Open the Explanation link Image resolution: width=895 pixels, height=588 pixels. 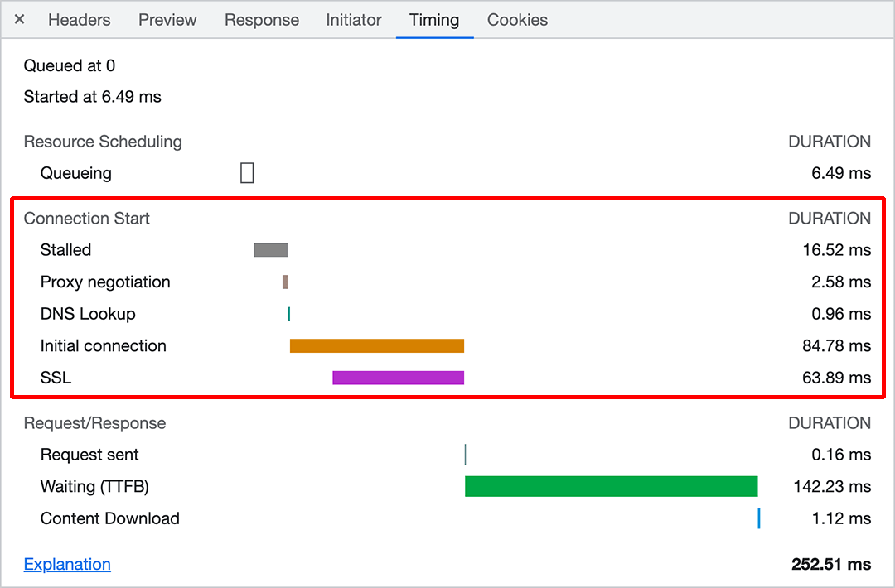(66, 564)
